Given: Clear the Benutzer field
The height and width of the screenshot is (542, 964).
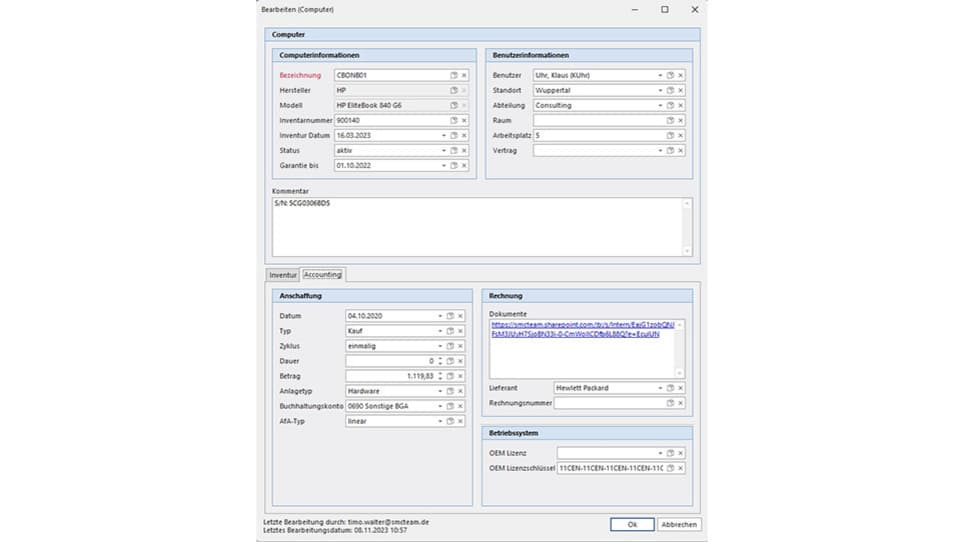Looking at the screenshot, I should [x=681, y=75].
